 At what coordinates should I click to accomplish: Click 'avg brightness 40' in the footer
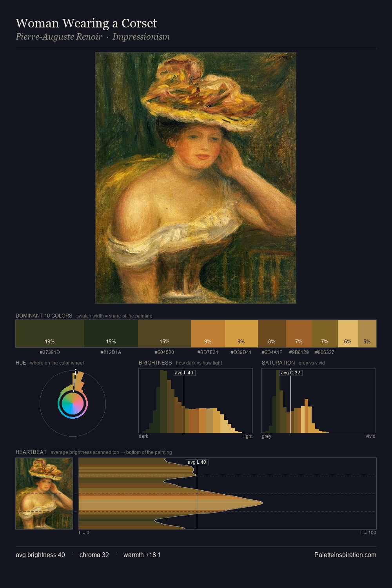[40, 555]
